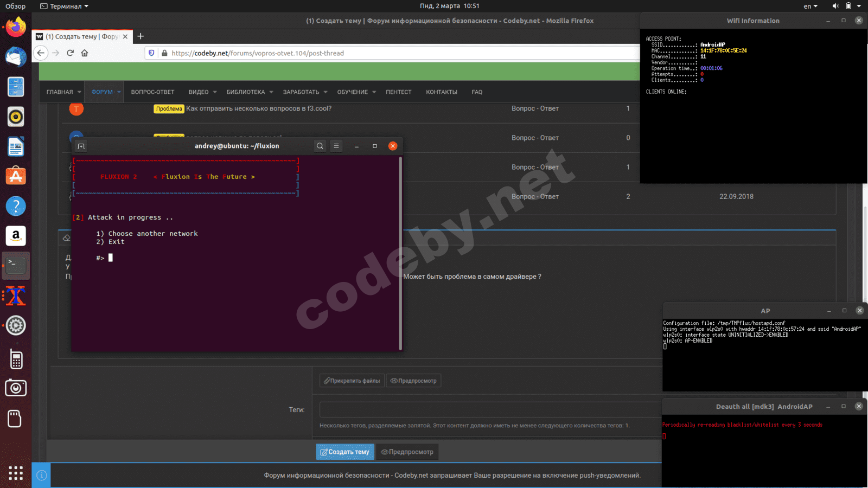868x488 pixels.
Task: Open the Settings gear in the dock
Action: [x=16, y=325]
